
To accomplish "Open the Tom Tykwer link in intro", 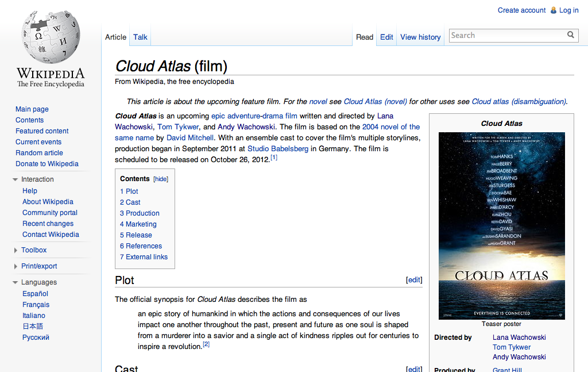I will tap(178, 127).
